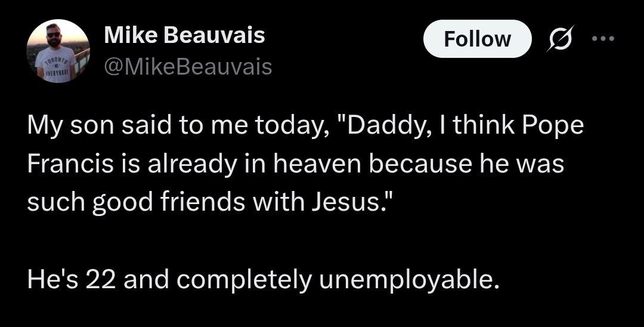Open the Grok explain-post icon

[x=560, y=38]
